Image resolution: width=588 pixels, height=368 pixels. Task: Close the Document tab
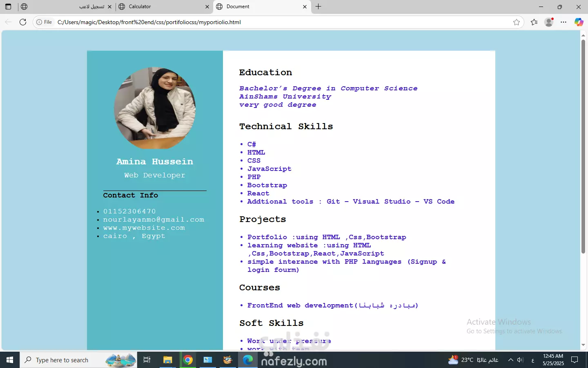305,7
